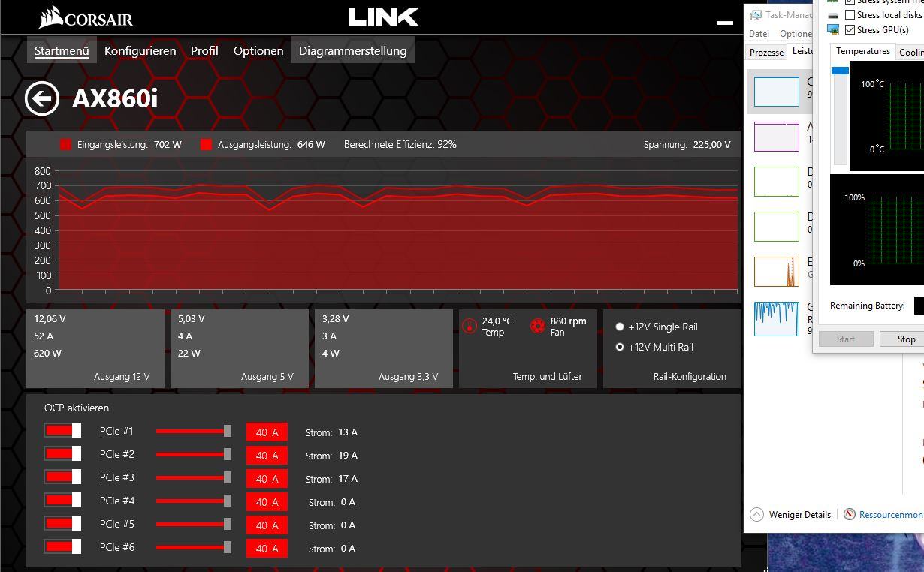
Task: Open the Ressourcenmonitor link
Action: 891,514
